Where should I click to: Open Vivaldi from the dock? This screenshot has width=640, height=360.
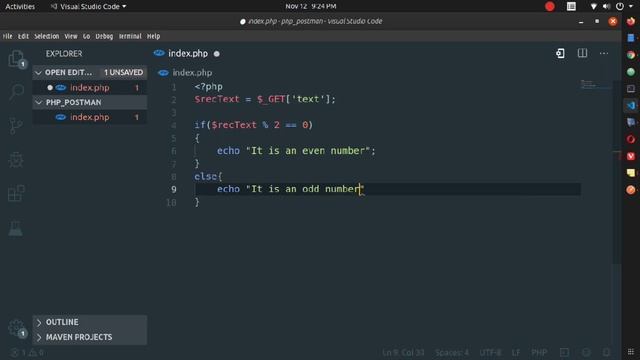[x=631, y=156]
